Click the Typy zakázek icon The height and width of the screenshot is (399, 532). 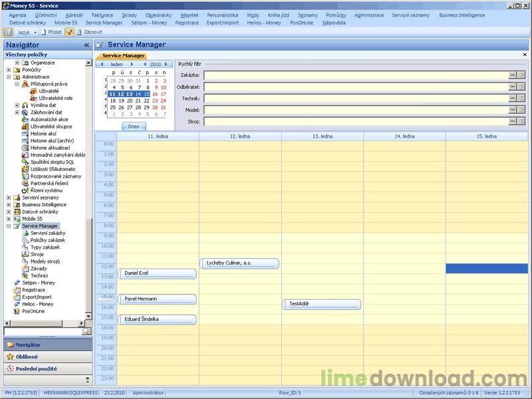tap(25, 247)
